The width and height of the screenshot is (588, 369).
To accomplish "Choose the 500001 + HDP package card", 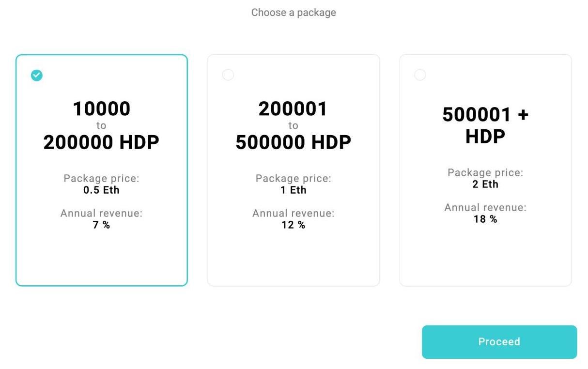I will tap(485, 170).
